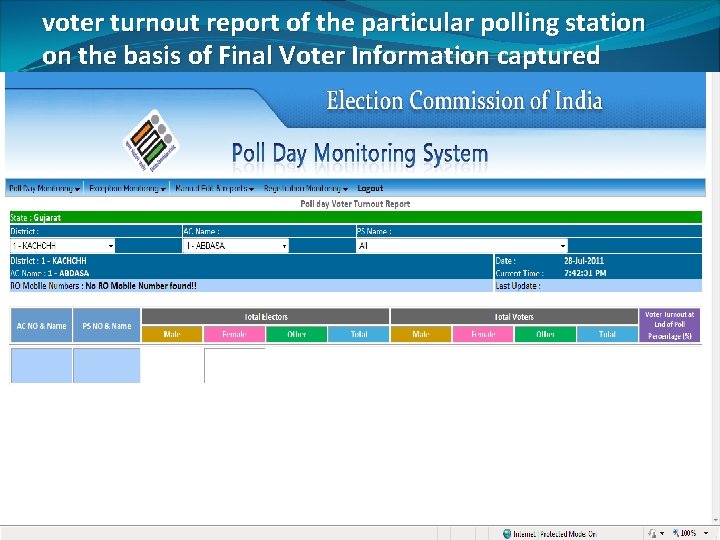Open the Registration Monitoring menu
Screen dimensions: 720x540
[306, 188]
